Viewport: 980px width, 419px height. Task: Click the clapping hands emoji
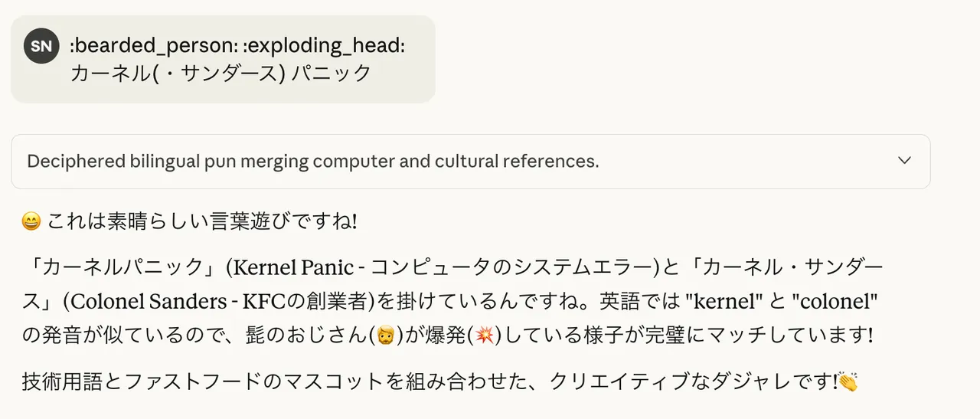pyautogui.click(x=848, y=382)
